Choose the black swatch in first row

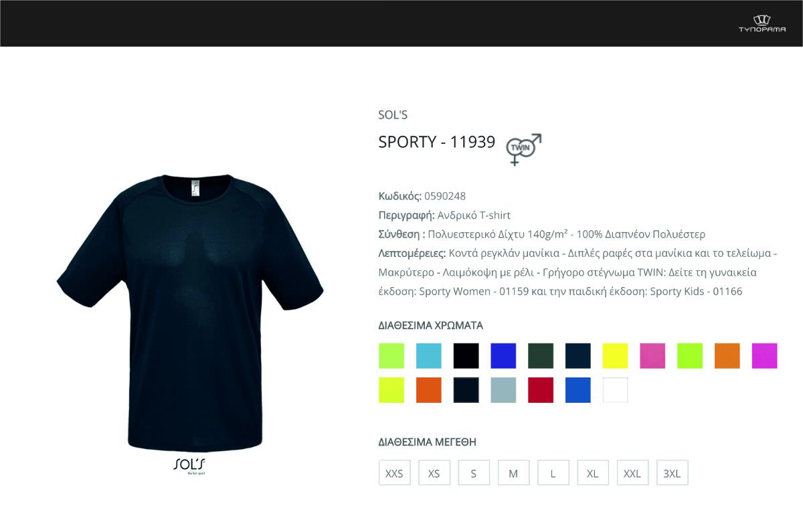tap(466, 355)
